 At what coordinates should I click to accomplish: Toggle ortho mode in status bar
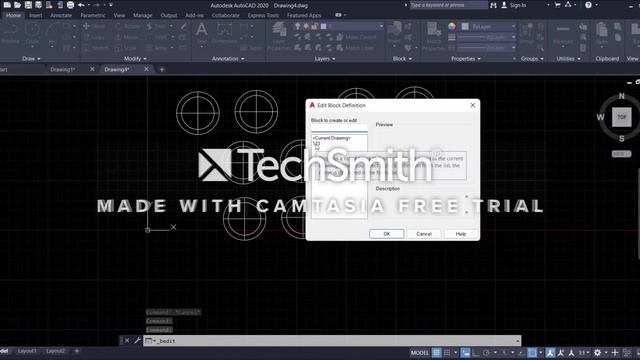[x=476, y=352]
